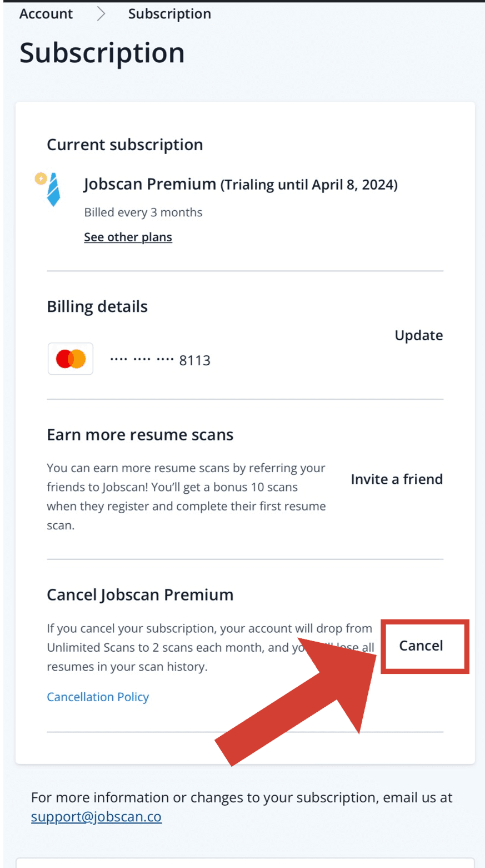Go back to Account in breadcrumb
The width and height of the screenshot is (485, 868).
pos(46,14)
